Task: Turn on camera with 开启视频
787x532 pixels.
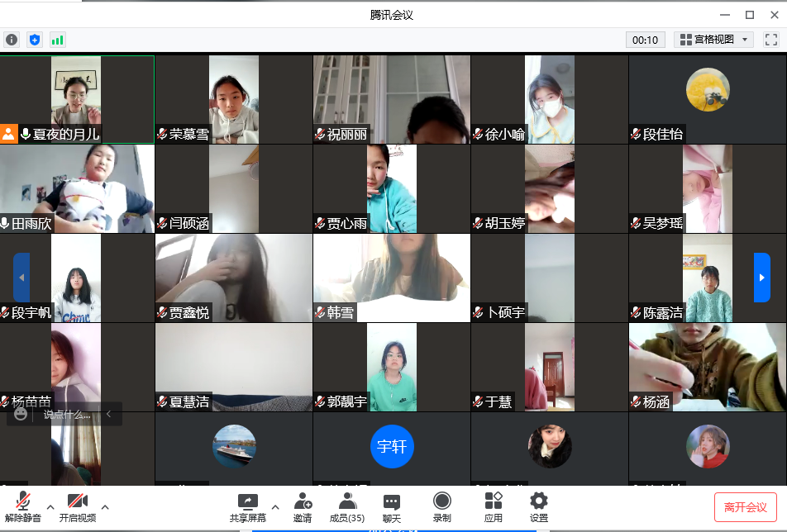Action: [78, 506]
